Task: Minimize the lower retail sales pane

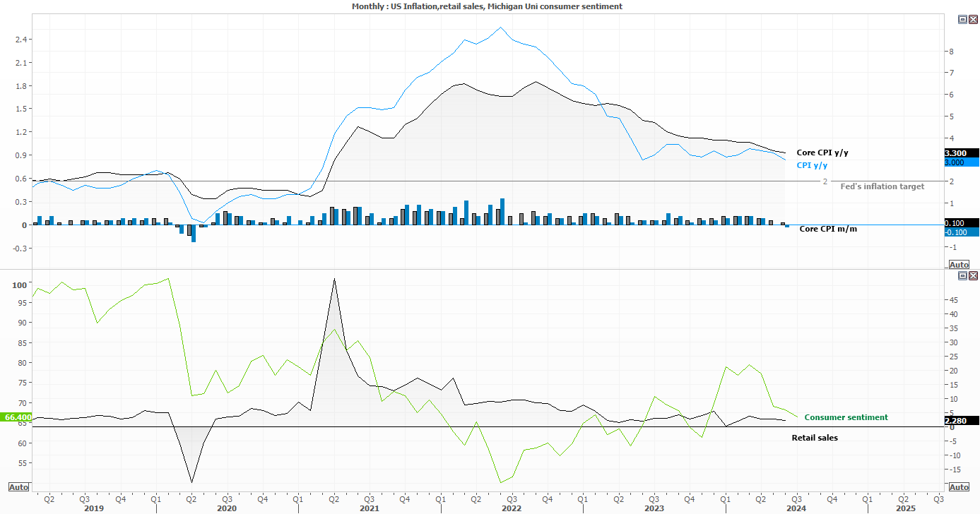Action: (x=962, y=275)
